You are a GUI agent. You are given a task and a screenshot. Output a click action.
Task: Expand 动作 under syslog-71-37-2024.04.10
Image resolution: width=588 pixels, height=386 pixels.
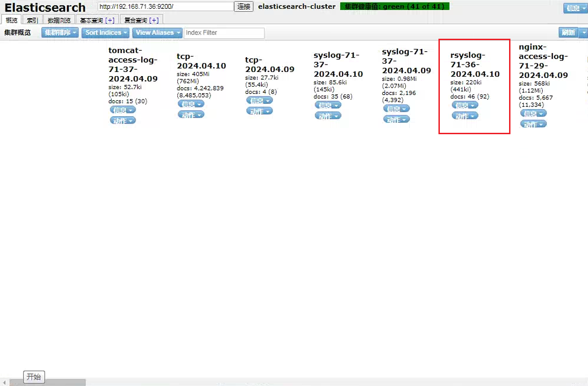click(328, 115)
